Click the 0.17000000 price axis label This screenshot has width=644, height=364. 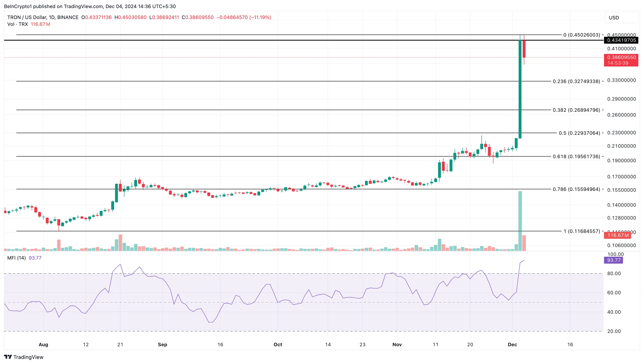(x=622, y=177)
